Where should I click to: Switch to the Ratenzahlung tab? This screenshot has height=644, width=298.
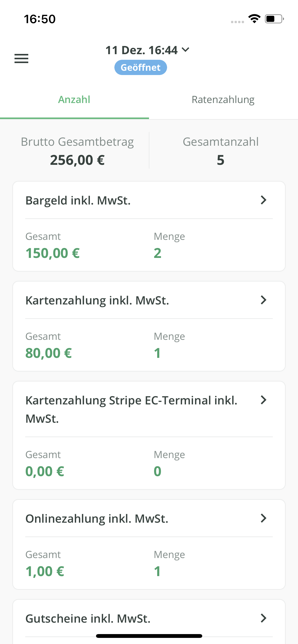click(x=223, y=100)
